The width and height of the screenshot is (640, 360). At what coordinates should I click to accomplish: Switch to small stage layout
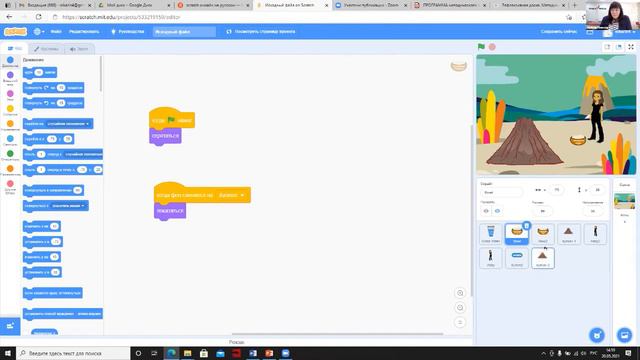[x=607, y=47]
